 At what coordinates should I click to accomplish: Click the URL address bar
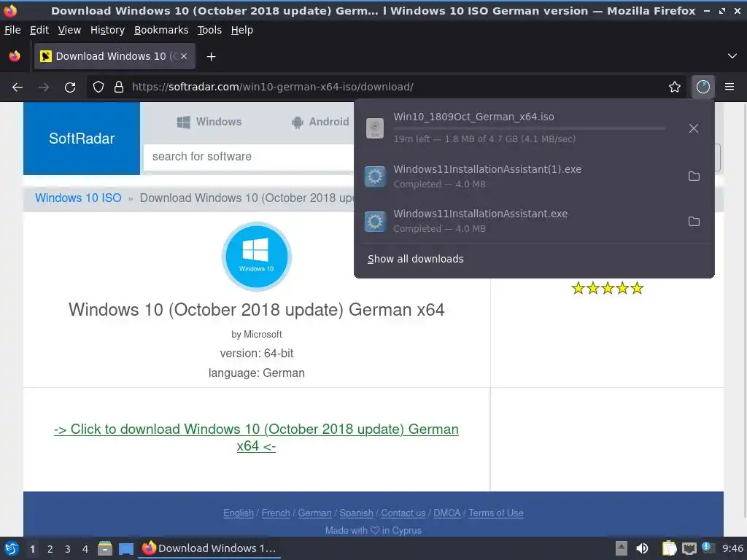tap(386, 87)
